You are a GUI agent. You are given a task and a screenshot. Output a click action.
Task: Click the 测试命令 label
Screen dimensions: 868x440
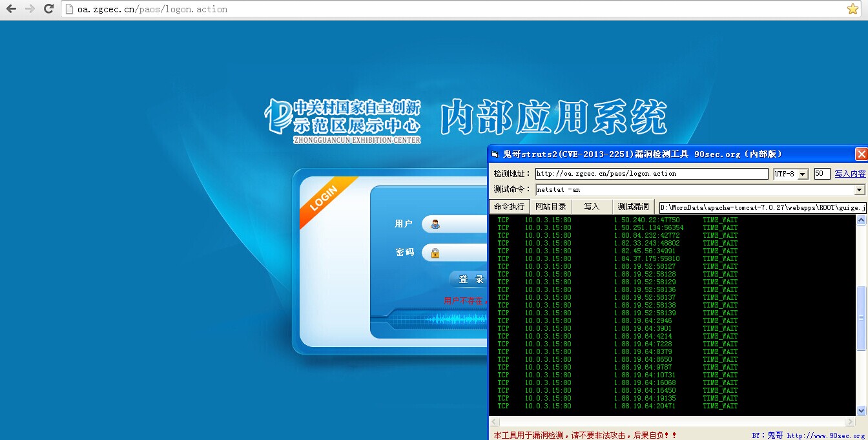512,190
